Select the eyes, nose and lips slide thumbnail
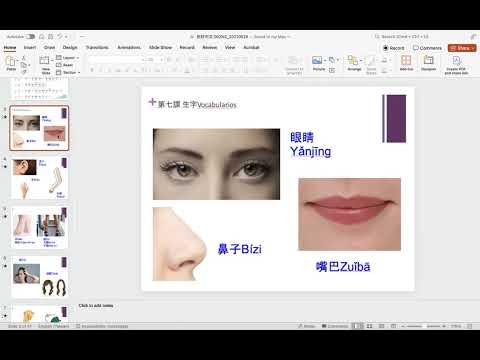The height and width of the screenshot is (360, 480). (39, 128)
